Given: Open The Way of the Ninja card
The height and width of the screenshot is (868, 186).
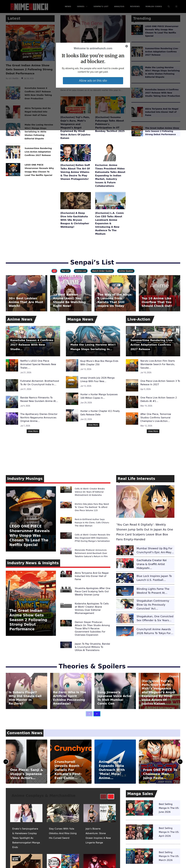Looking at the screenshot, I should [x=115, y=293].
